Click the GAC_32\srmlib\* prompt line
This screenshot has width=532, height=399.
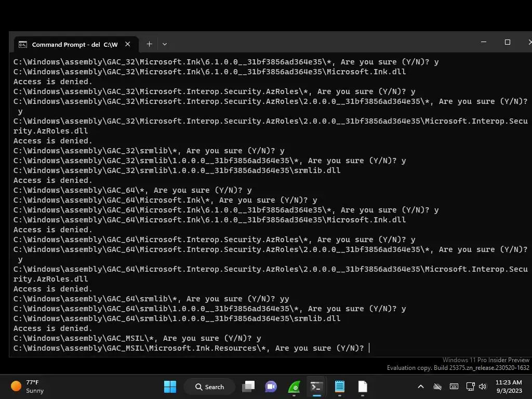point(149,151)
